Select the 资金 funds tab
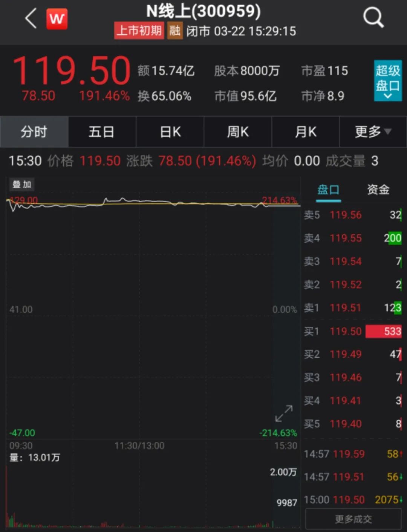The image size is (407, 532). [x=378, y=190]
